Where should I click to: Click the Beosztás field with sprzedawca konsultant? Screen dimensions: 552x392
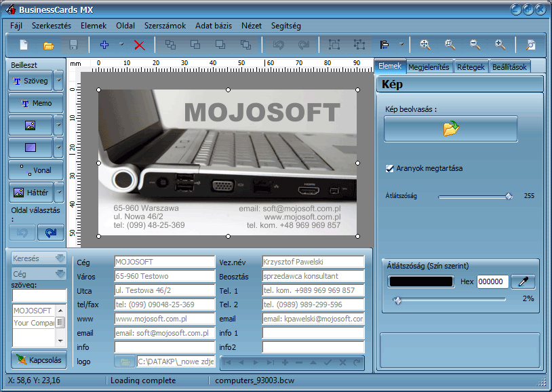pyautogui.click(x=313, y=276)
